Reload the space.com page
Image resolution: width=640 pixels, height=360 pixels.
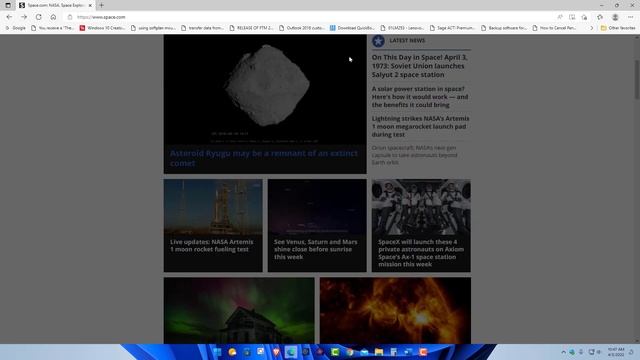(38, 17)
